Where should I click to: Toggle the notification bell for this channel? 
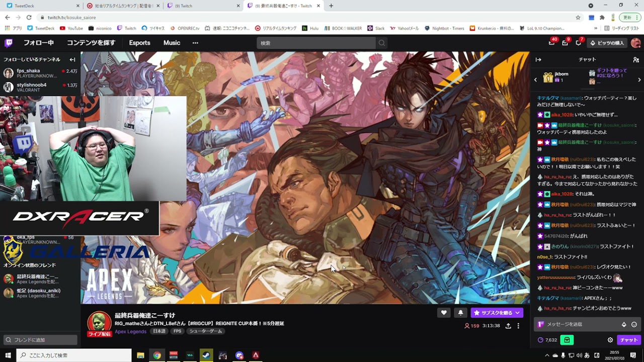click(x=460, y=313)
